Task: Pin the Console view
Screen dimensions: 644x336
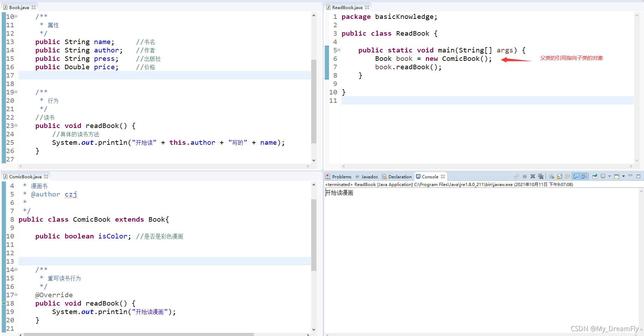Action: pyautogui.click(x=595, y=176)
